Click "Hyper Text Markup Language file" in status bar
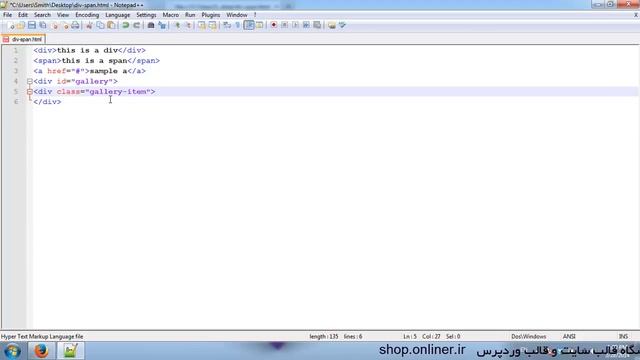Image resolution: width=640 pixels, height=360 pixels. pyautogui.click(x=42, y=337)
